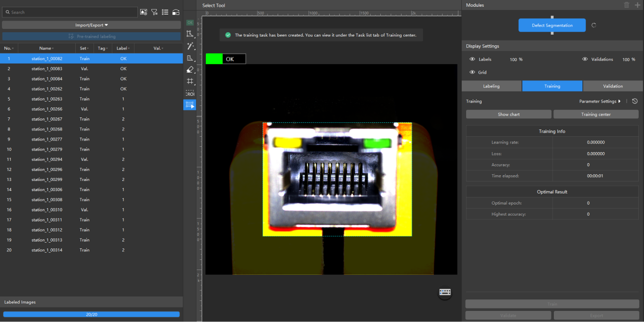644x322 pixels.
Task: Toggle Grid visibility eye icon
Action: (x=472, y=72)
